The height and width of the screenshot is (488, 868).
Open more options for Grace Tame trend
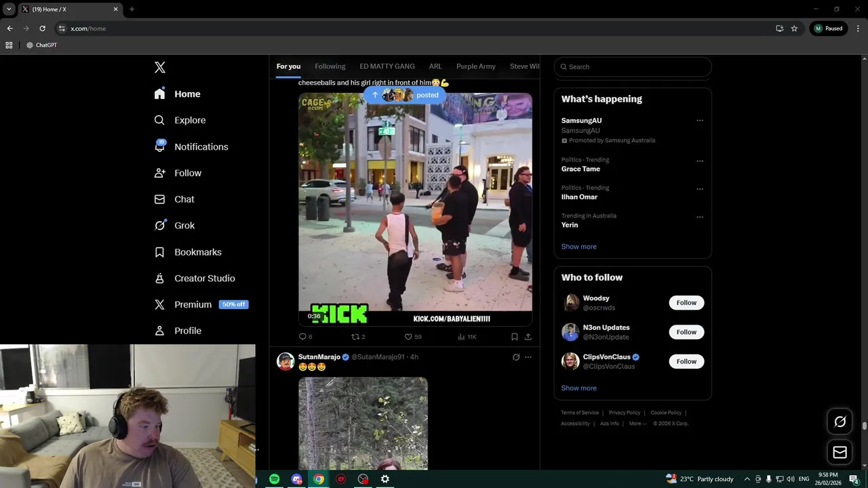tap(700, 161)
